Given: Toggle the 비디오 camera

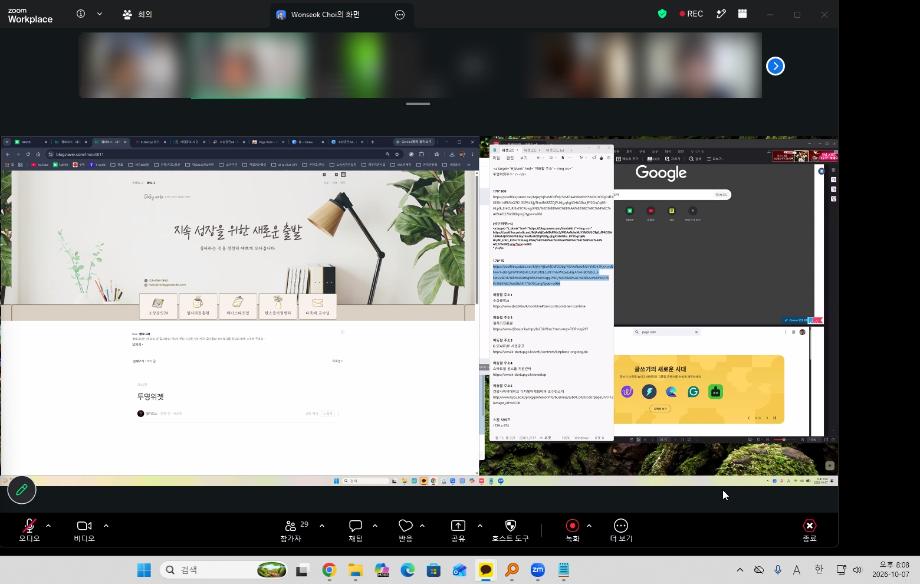Looking at the screenshot, I should coord(84,530).
